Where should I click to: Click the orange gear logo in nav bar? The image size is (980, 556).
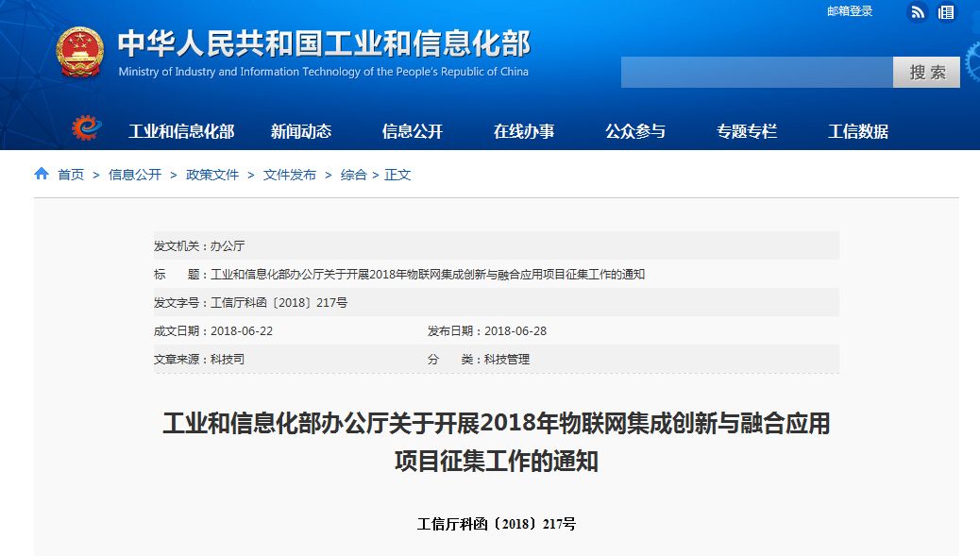coord(86,128)
